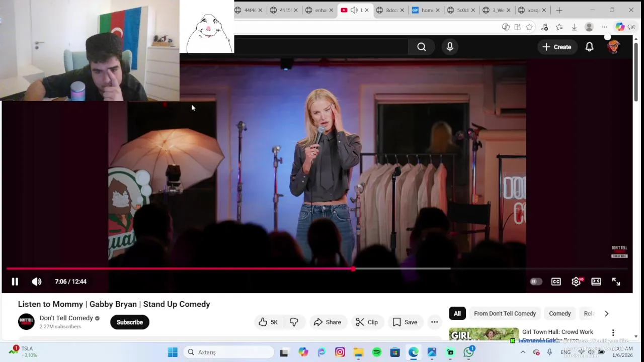Pause the video with the pause button
The width and height of the screenshot is (644, 362).
(15, 282)
